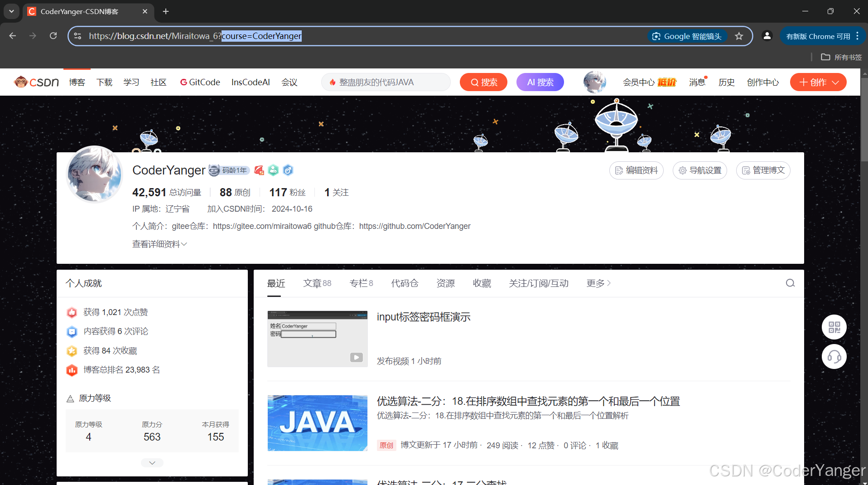The image size is (868, 485).
Task: Close the CoderYanger-CSDN博客 tab
Action: (x=145, y=11)
